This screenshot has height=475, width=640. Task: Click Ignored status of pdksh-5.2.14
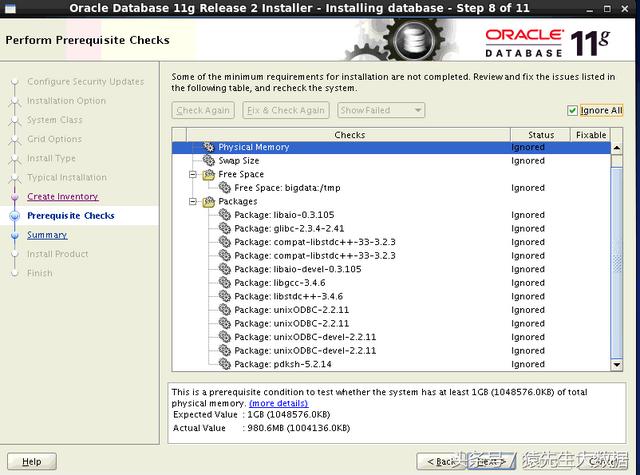tap(528, 364)
